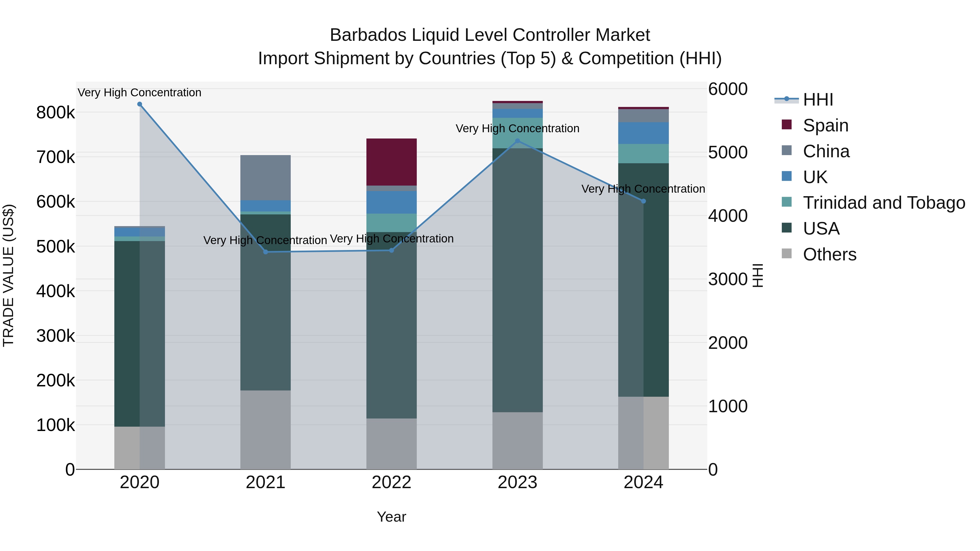The image size is (980, 551).
Task: Click the Spain maroon legend swatch
Action: 786,125
